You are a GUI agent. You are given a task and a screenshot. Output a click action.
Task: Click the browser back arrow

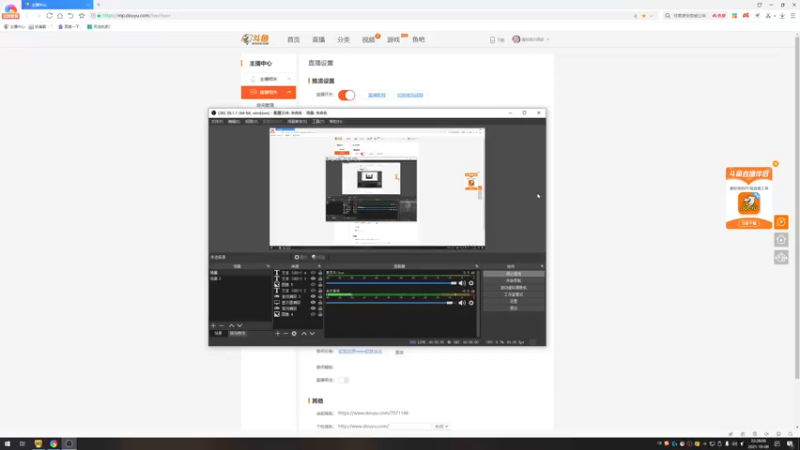[27, 16]
